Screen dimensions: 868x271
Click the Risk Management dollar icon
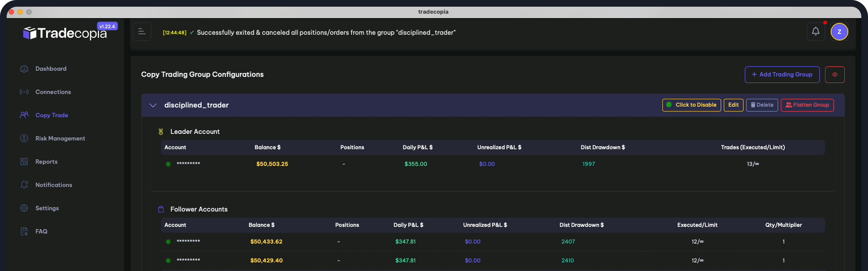coord(24,138)
